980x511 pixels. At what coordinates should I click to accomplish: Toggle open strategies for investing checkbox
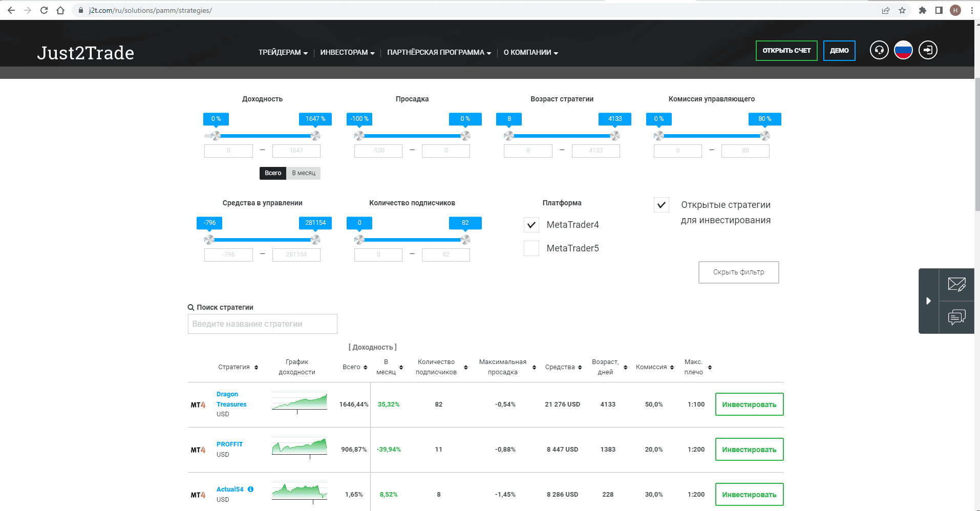tap(662, 205)
